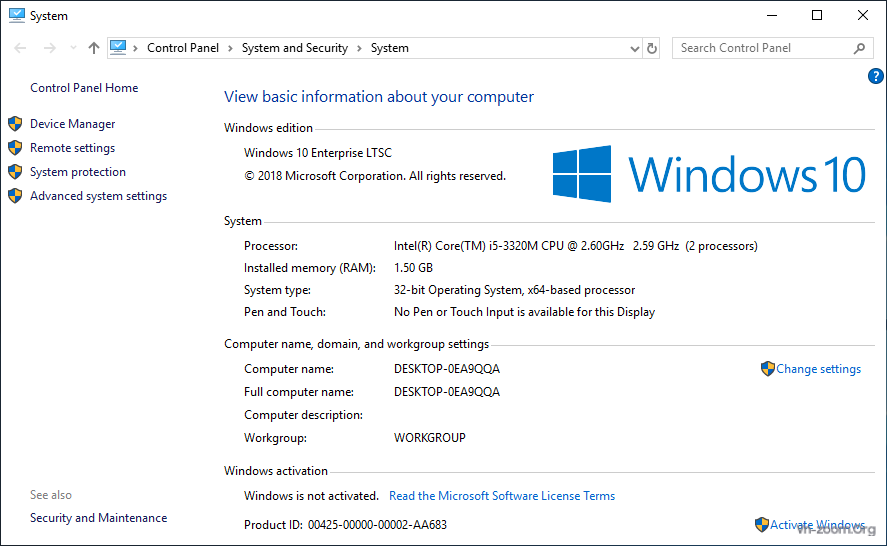Select Control Panel in the breadcrumb
887x546 pixels.
point(183,48)
